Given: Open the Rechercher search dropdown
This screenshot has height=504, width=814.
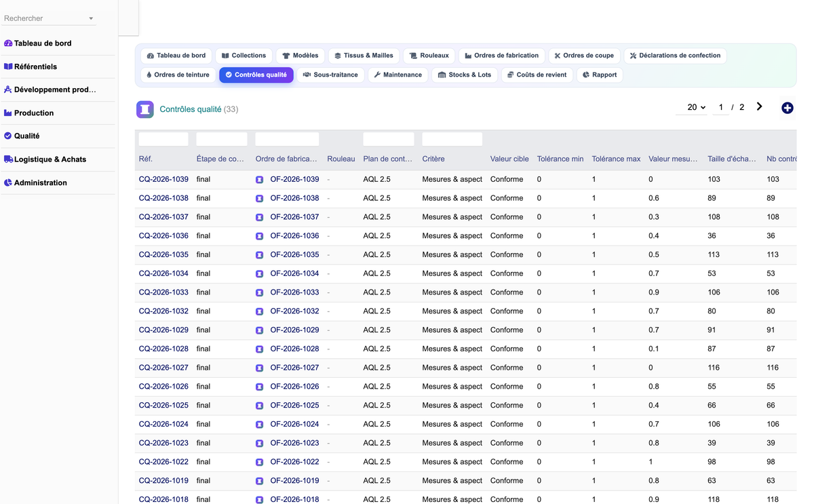Looking at the screenshot, I should click(x=49, y=18).
